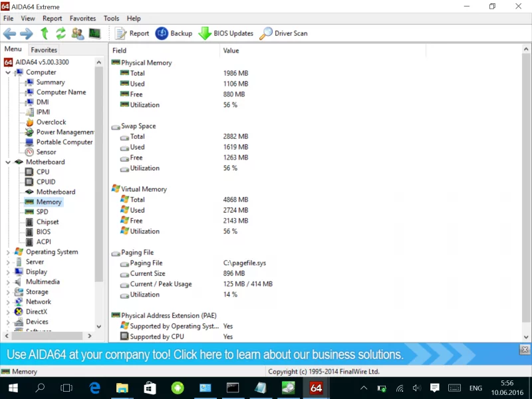Open Portable Computer page
Viewport: 532px width, 399px height.
point(65,142)
